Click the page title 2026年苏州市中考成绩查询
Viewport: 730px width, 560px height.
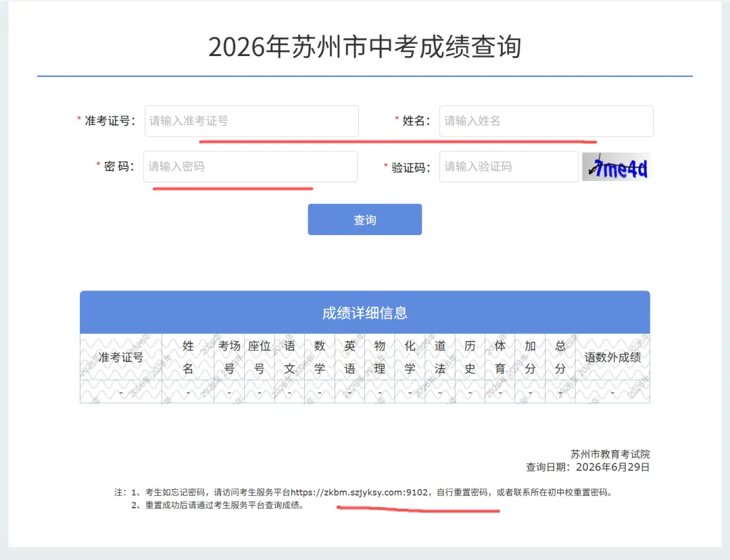[365, 47]
